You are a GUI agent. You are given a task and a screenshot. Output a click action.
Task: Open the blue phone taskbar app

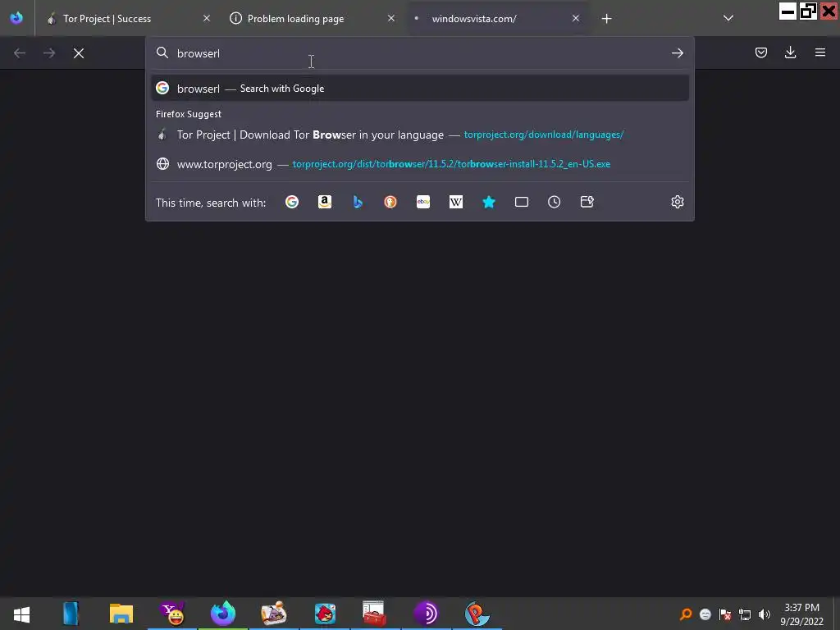(71, 614)
